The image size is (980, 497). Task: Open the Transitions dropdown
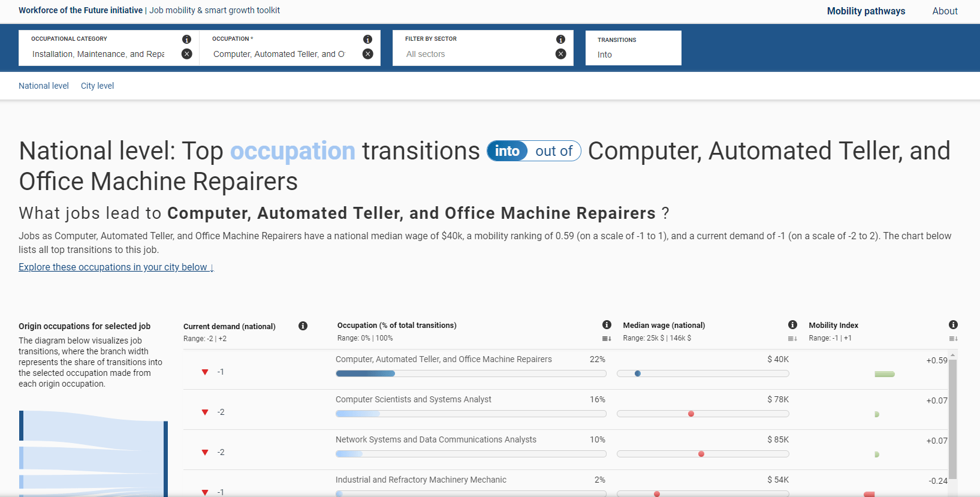[x=633, y=55]
